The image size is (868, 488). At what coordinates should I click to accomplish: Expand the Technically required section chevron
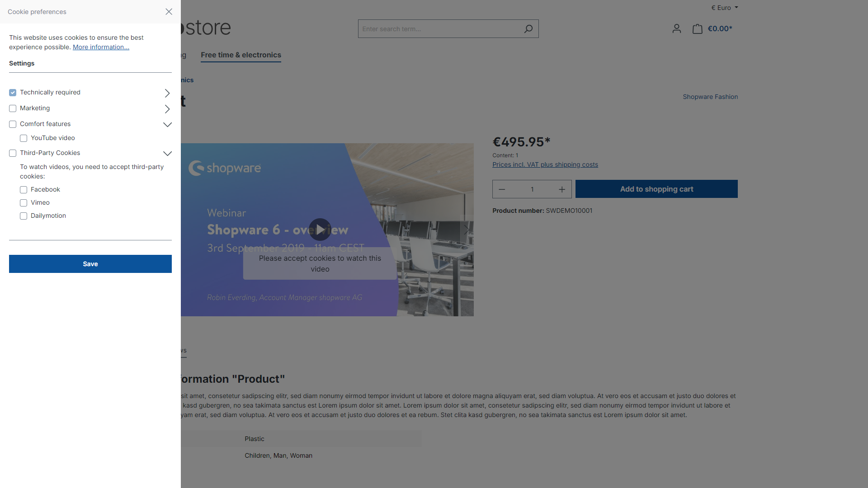[x=167, y=93]
